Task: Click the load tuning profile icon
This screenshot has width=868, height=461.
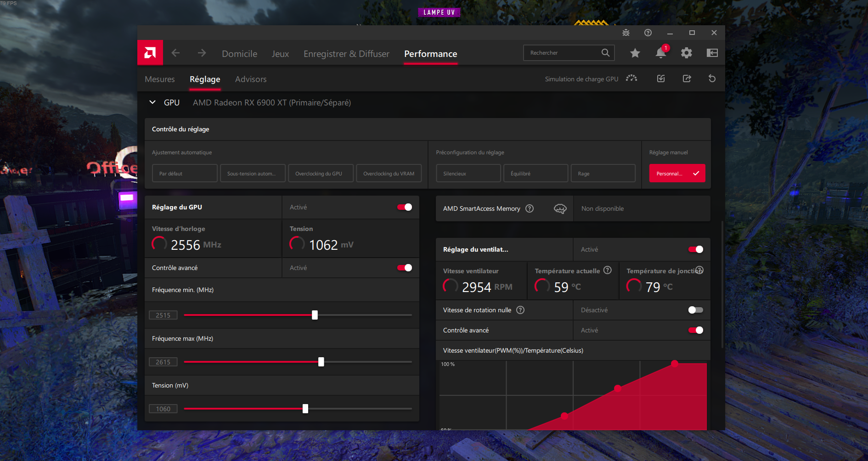Action: pyautogui.click(x=661, y=79)
